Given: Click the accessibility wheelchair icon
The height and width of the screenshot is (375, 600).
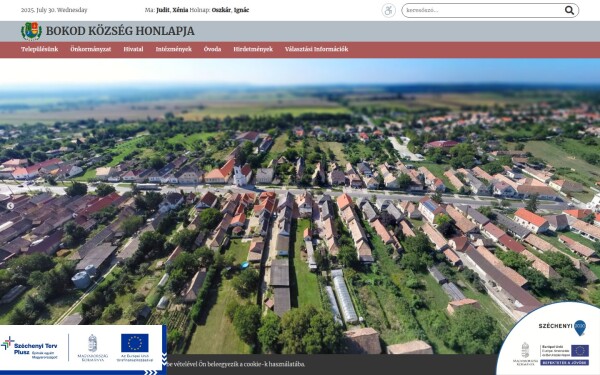Looking at the screenshot, I should 388,10.
